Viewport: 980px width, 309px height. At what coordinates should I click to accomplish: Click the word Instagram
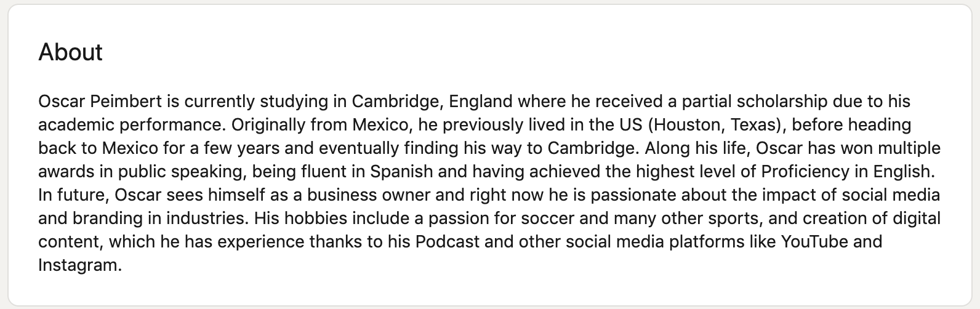[x=79, y=265]
